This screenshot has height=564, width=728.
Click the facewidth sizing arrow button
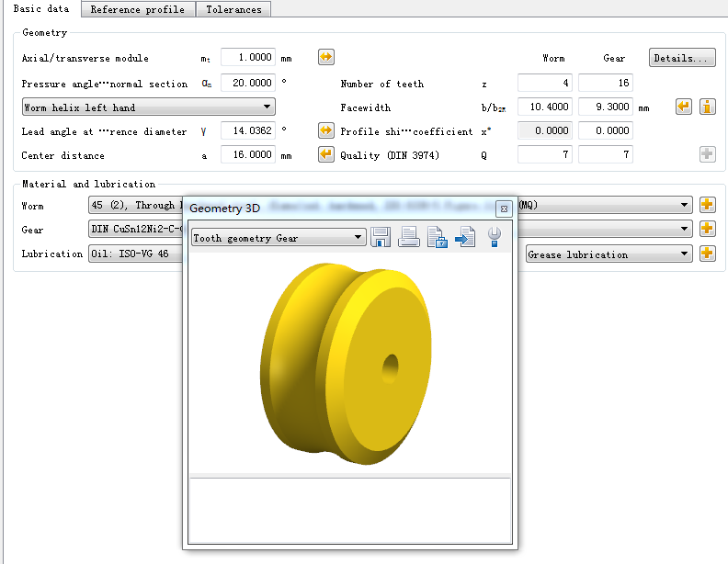click(x=684, y=107)
